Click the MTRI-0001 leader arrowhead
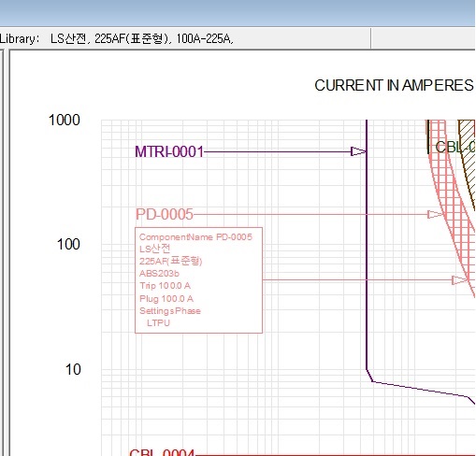This screenshot has width=476, height=456. 358,151
